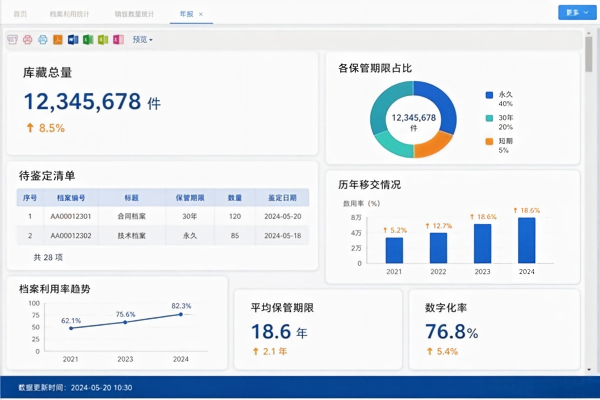Click the gray print-settings icon in toolbar
This screenshot has height=400, width=600.
[x=13, y=39]
